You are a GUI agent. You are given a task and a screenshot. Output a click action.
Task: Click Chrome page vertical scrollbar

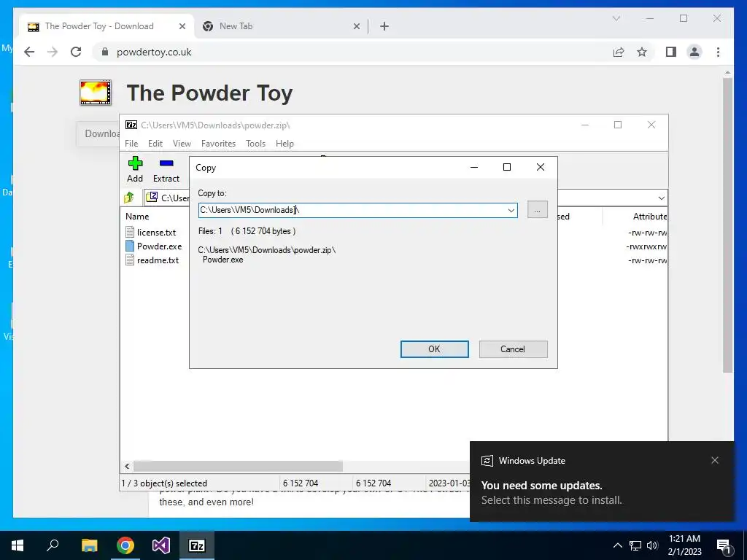[x=727, y=224]
